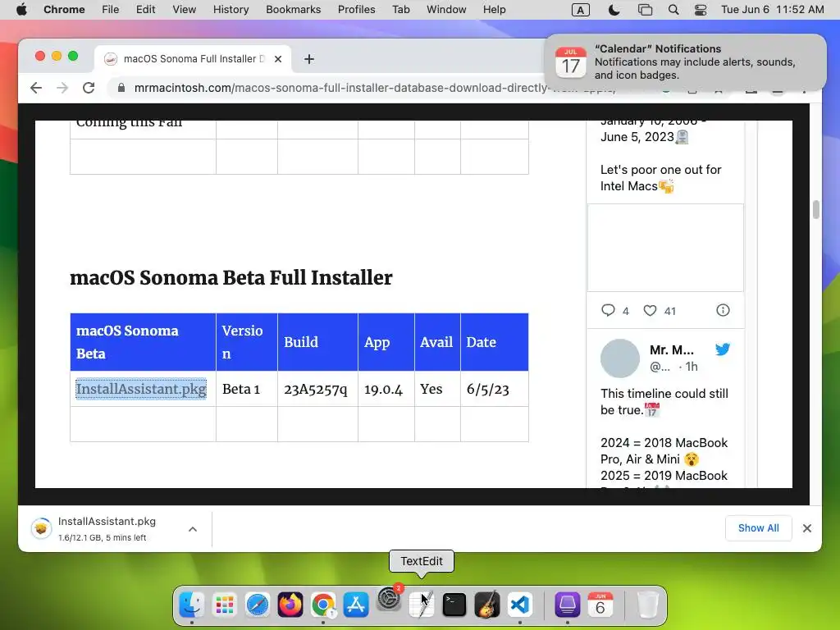The height and width of the screenshot is (630, 840).
Task: Open the View menu
Action: pyautogui.click(x=185, y=10)
